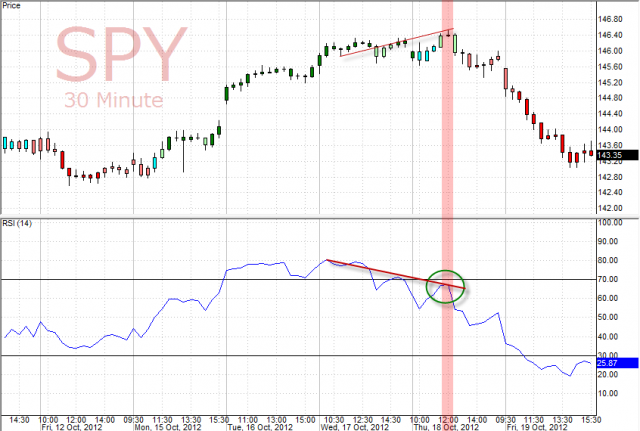640x431 pixels.
Task: Click the 142.40 price axis value
Action: pyautogui.click(x=610, y=192)
